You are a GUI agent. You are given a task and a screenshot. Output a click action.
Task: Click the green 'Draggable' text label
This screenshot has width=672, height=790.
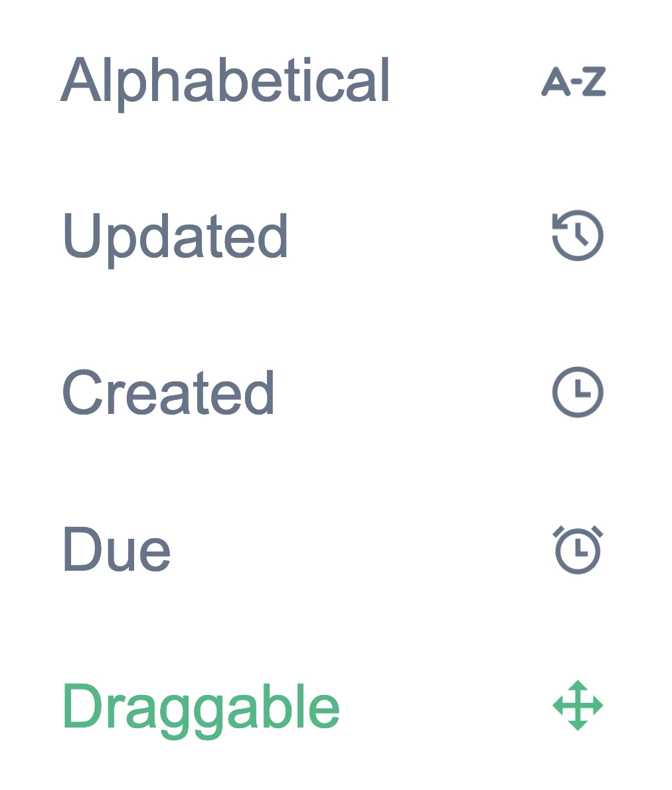(x=201, y=708)
